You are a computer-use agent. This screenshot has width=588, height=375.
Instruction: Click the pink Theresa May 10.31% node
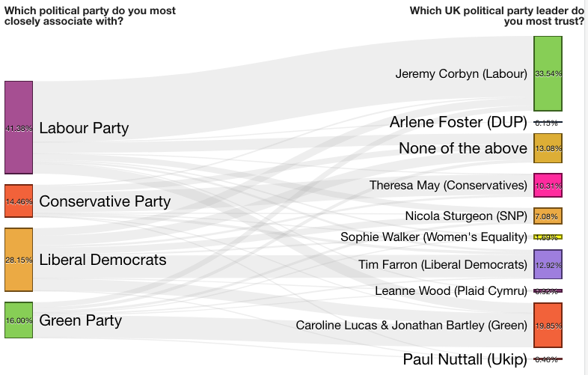548,186
